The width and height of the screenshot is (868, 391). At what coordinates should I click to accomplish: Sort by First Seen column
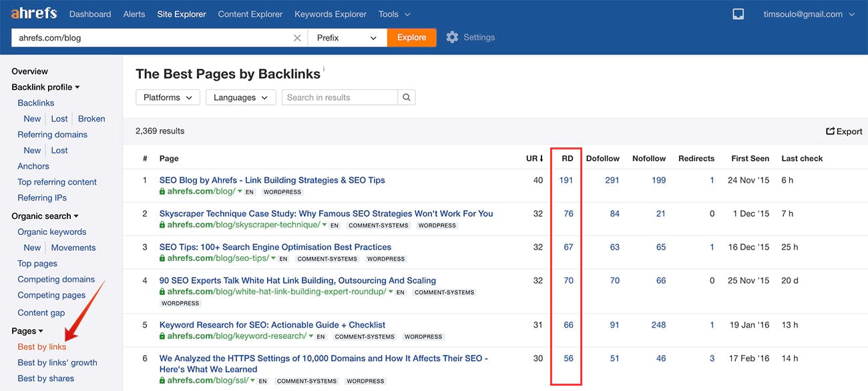(750, 158)
